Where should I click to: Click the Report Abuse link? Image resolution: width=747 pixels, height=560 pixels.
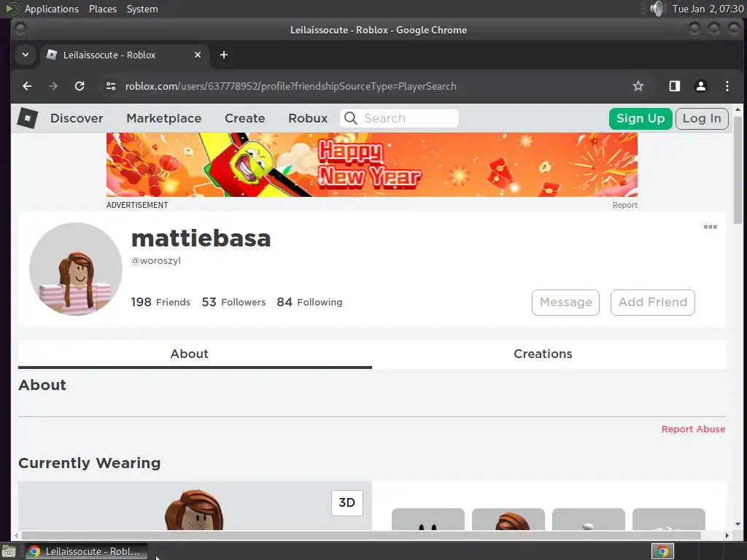pyautogui.click(x=693, y=429)
